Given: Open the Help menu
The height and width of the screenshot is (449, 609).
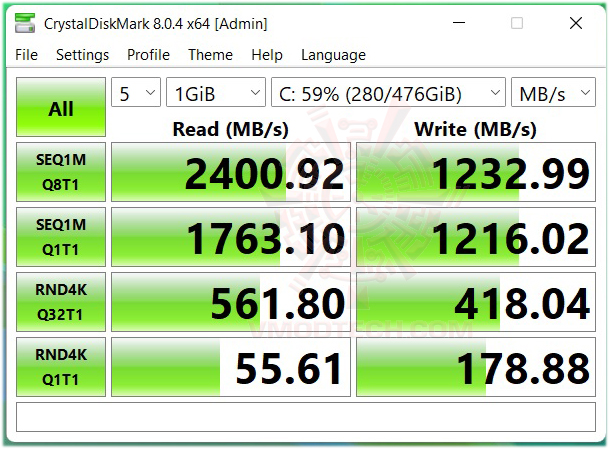Looking at the screenshot, I should click(x=267, y=55).
